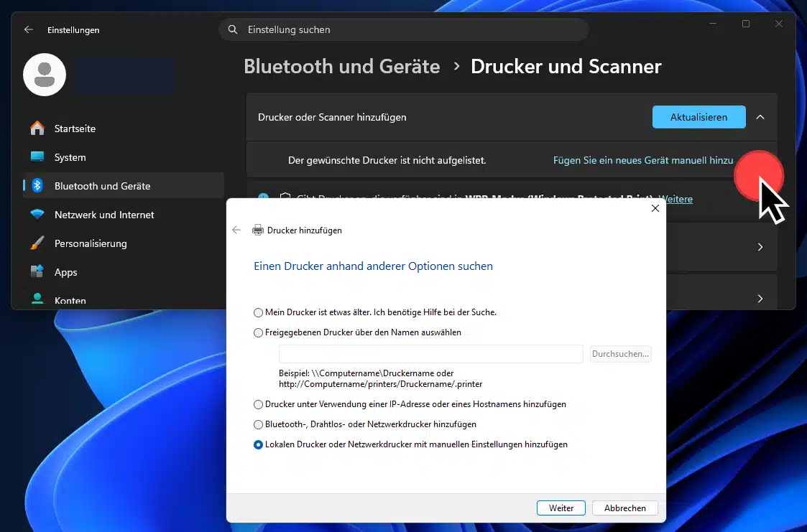Close the Einstellungen window

coord(779,24)
